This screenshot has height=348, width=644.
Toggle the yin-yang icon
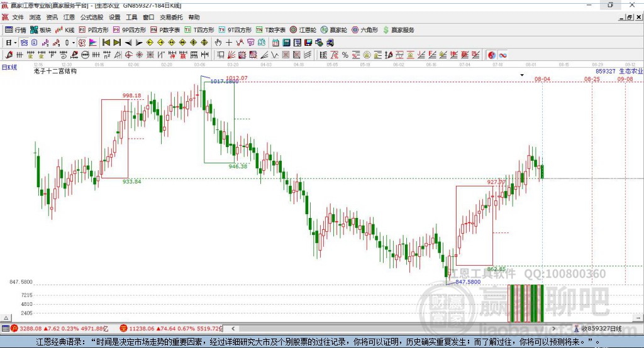(x=491, y=55)
